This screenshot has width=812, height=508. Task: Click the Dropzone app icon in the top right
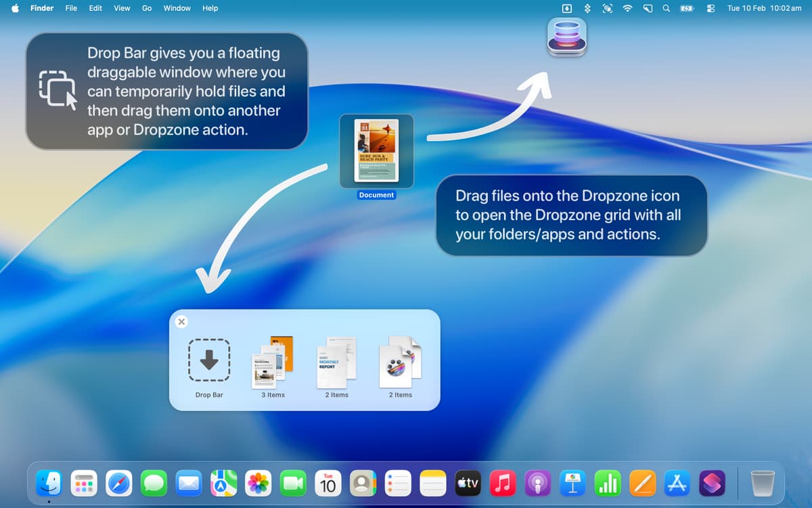pyautogui.click(x=566, y=37)
